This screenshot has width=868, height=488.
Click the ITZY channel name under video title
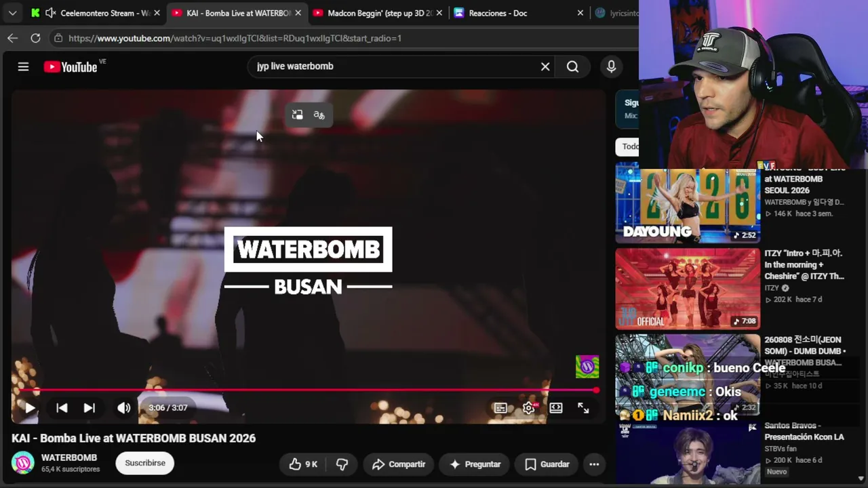(x=772, y=288)
